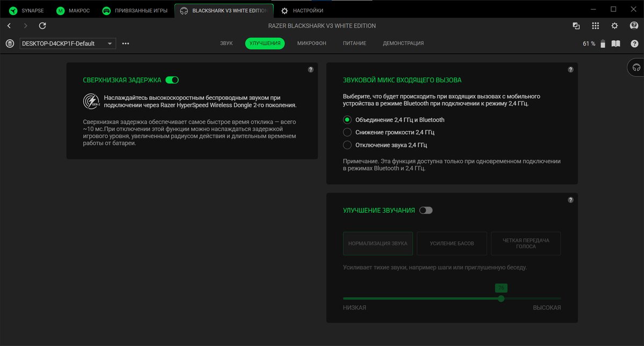The image size is (644, 346).
Task: Click the enhancement level slider handle
Action: point(501,298)
